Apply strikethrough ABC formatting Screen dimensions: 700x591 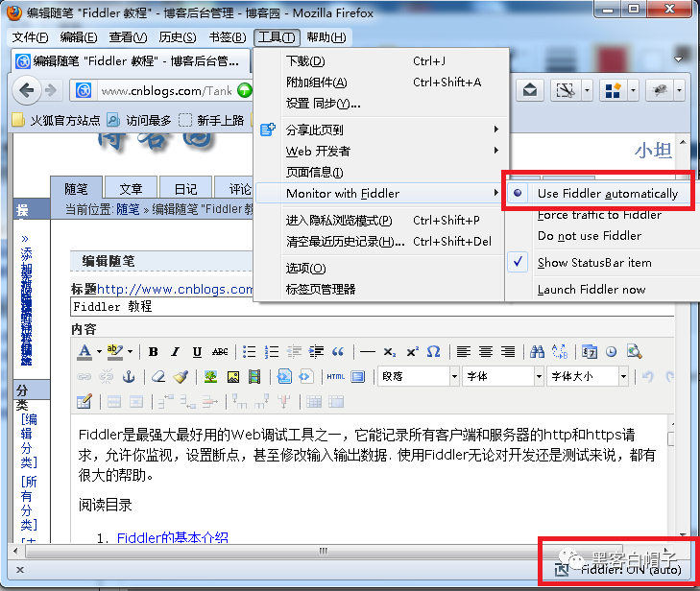coord(220,352)
